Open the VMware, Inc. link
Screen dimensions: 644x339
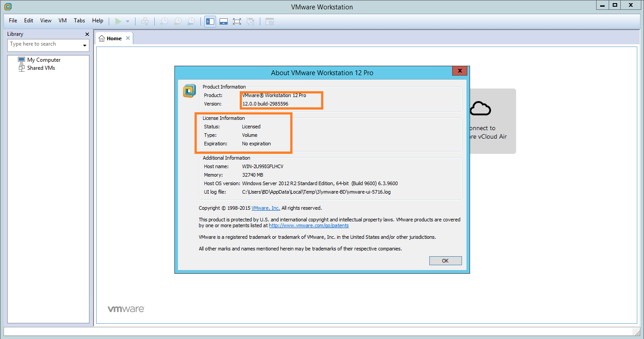pyautogui.click(x=266, y=208)
